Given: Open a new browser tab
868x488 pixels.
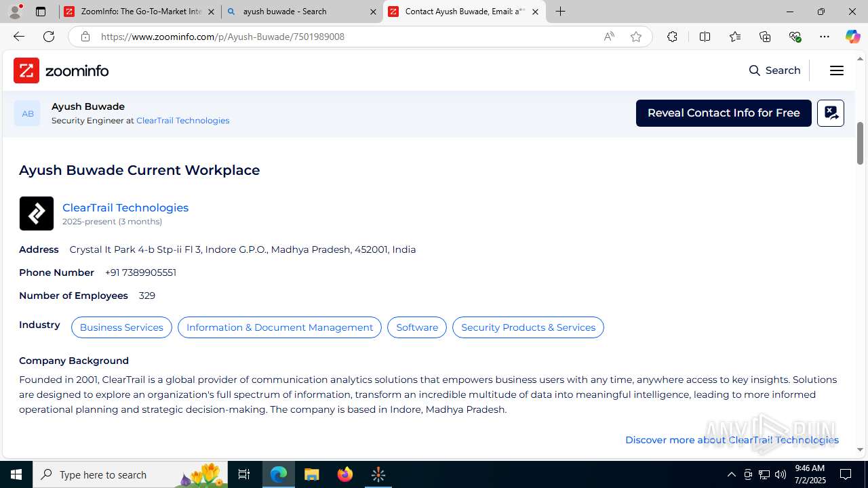Looking at the screenshot, I should [x=560, y=12].
